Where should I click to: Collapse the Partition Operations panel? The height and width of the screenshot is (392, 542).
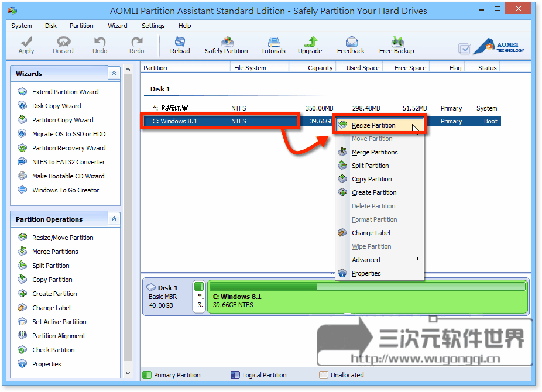(114, 219)
